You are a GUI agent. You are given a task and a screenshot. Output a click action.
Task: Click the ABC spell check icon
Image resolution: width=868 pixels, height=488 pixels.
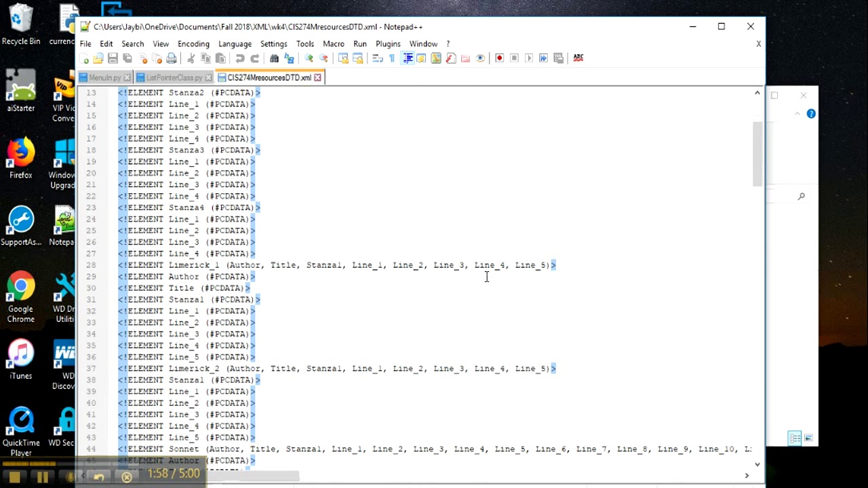point(578,58)
